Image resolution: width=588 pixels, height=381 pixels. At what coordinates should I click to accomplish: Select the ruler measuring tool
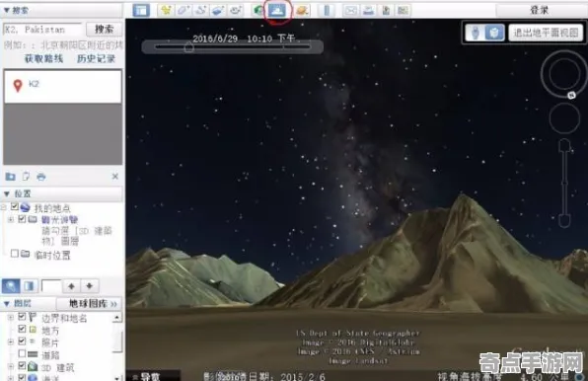coord(327,10)
